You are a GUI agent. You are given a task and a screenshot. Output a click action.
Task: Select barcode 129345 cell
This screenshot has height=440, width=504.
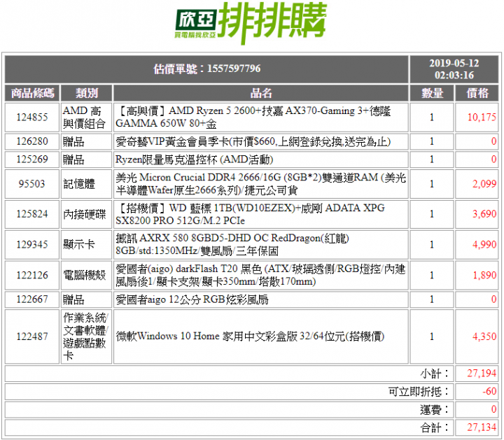point(32,245)
